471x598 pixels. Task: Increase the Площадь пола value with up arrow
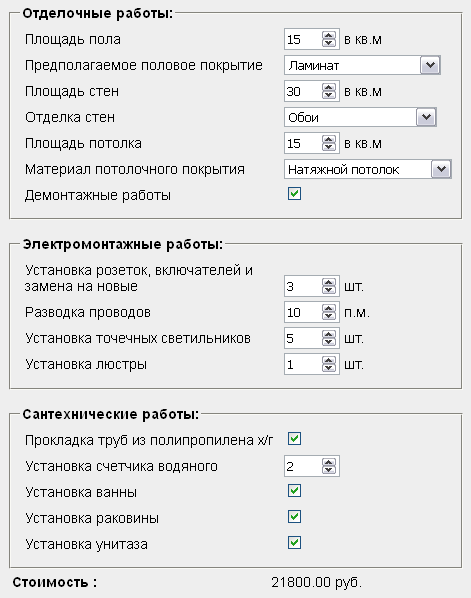(329, 35)
